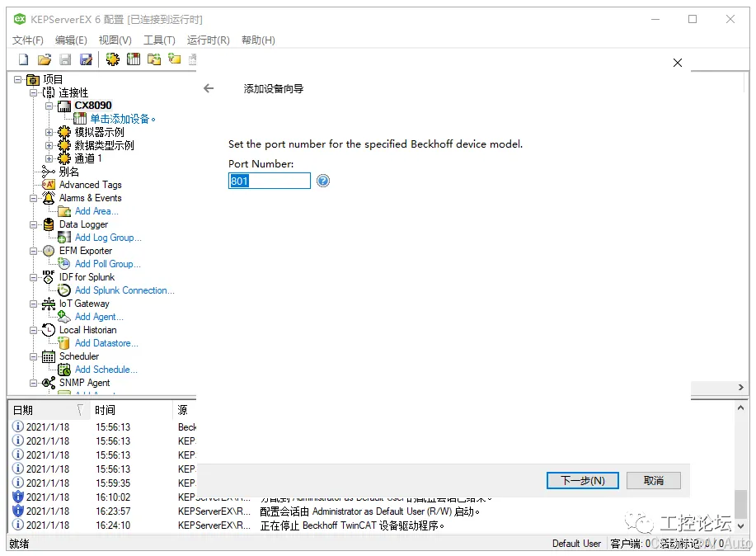Viewport: 756px width, 556px height.
Task: Click the Add Area... link
Action: click(x=96, y=211)
